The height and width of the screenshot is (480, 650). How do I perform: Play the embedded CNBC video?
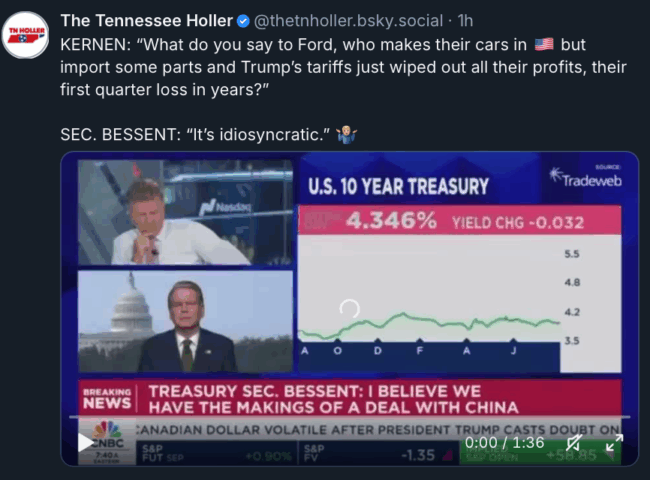point(86,442)
